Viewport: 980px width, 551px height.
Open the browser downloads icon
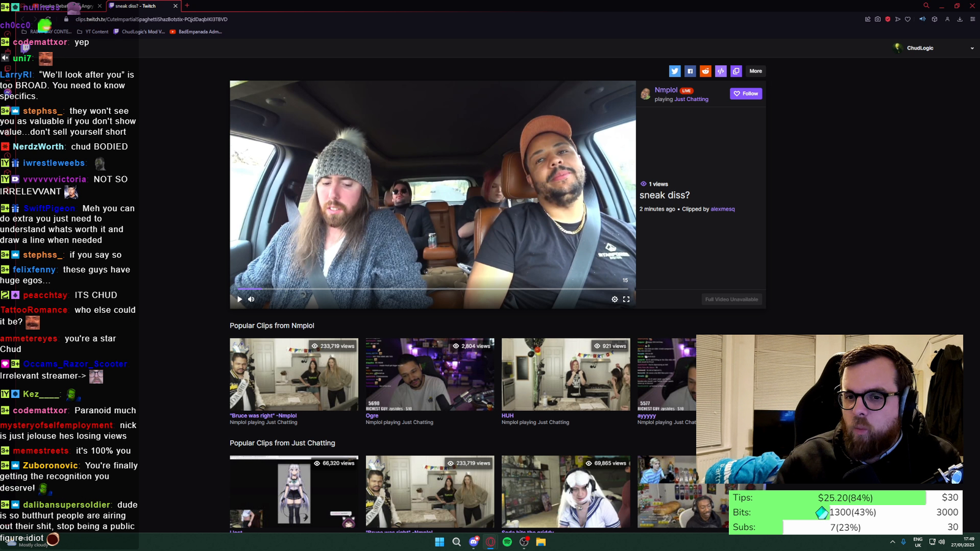[960, 19]
